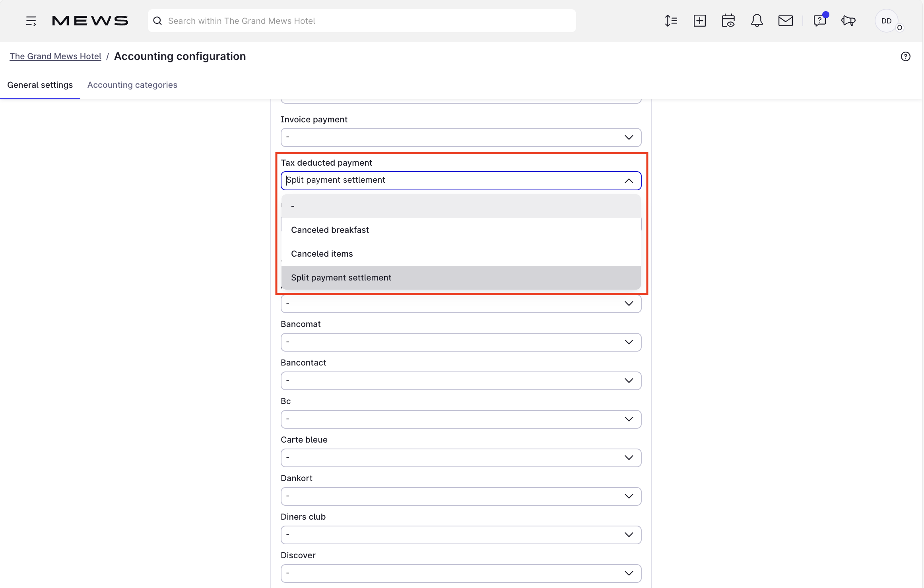
Task: Open the timeline list icon
Action: point(671,21)
